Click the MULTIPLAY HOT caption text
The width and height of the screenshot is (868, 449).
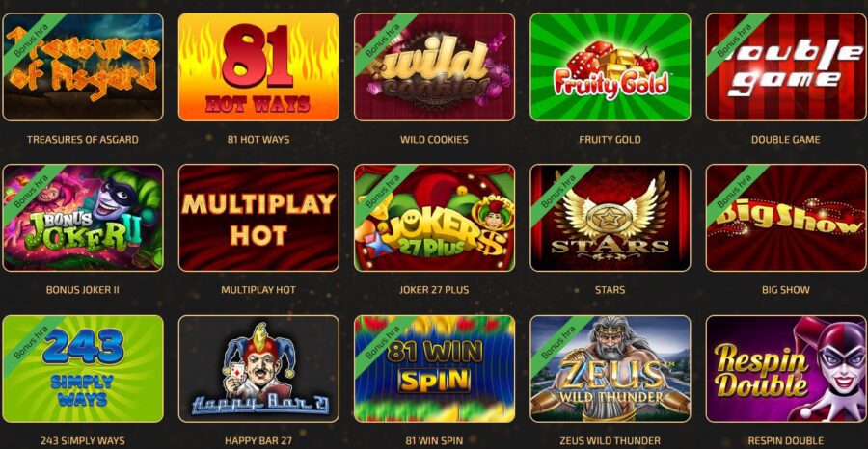click(258, 290)
